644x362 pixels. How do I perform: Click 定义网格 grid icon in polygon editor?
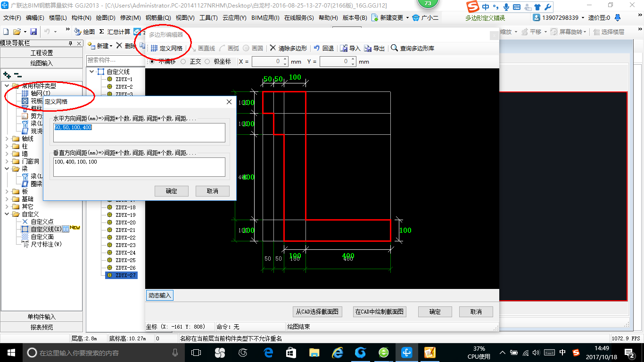(x=154, y=48)
